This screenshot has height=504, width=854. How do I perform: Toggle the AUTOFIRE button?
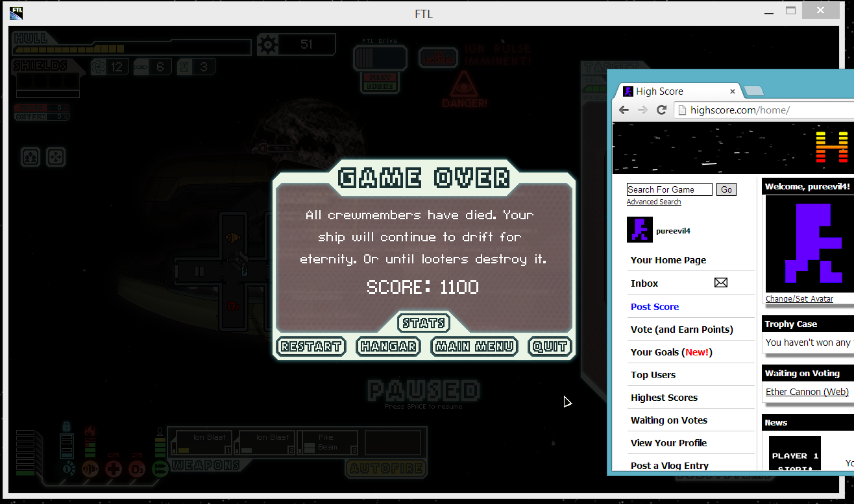click(386, 468)
